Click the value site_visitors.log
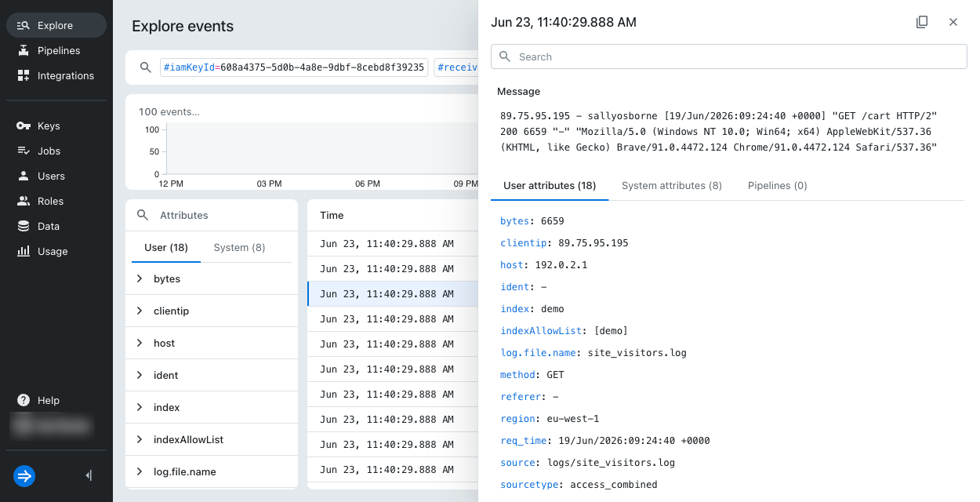The image size is (980, 502). [637, 353]
